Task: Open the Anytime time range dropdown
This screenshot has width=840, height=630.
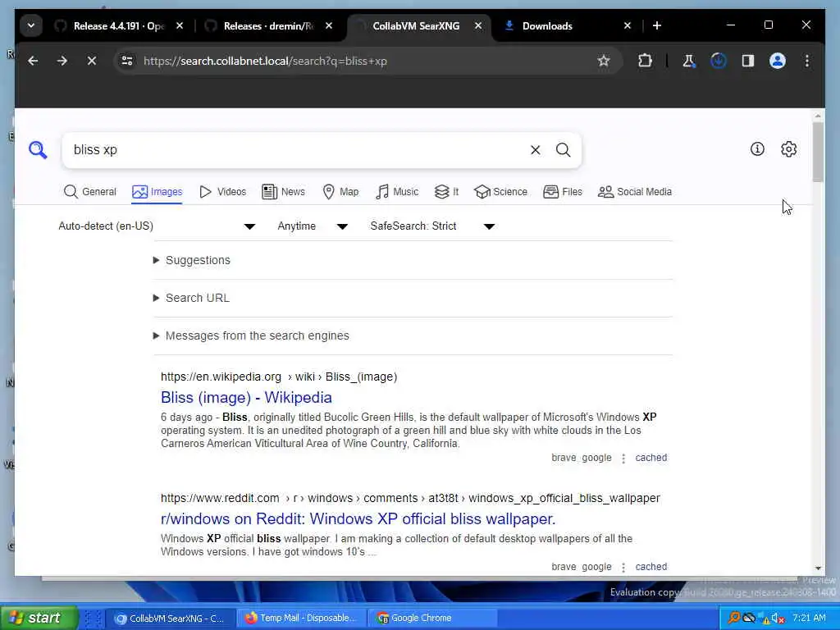Action: point(313,226)
